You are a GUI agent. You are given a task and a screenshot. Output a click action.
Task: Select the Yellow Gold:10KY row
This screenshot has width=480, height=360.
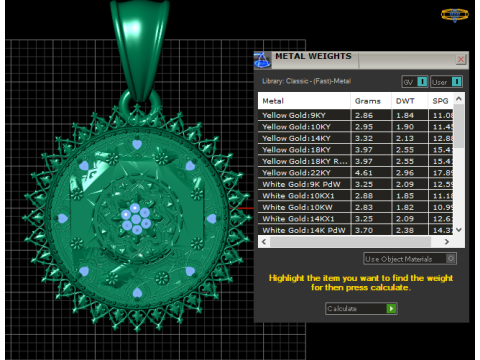pos(355,127)
